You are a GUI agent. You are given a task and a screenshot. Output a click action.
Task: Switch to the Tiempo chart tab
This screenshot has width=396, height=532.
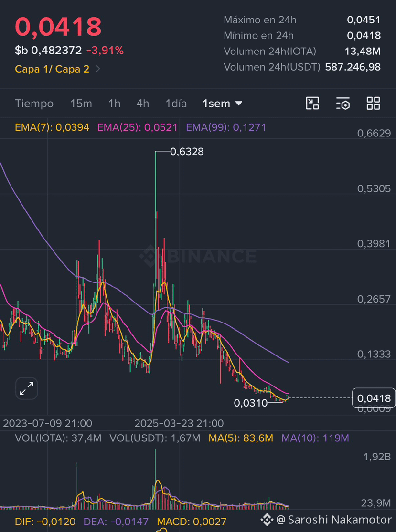coord(34,104)
